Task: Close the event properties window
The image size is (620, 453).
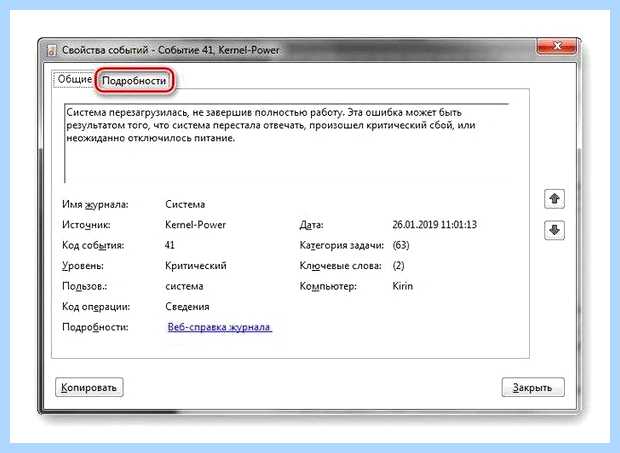Action: (557, 46)
